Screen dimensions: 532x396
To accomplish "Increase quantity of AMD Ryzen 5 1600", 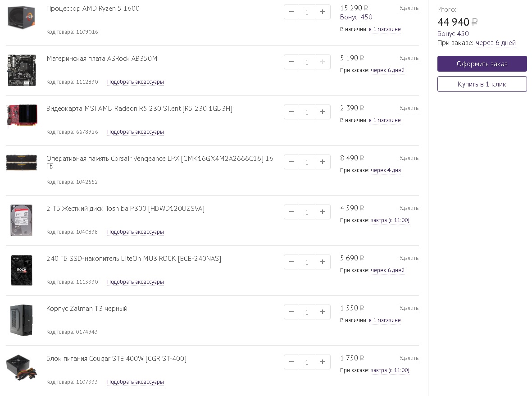I will [x=323, y=12].
